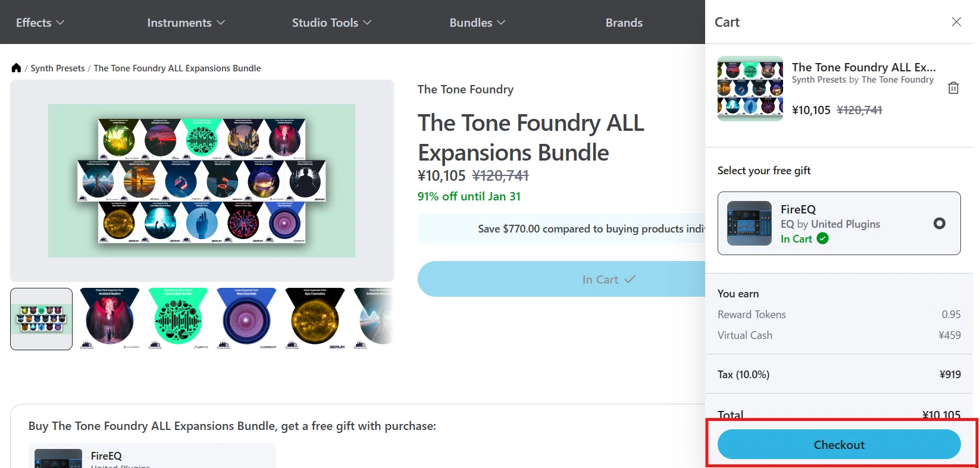Screen dimensions: 980x468
Task: Expand the Effects dropdown menu
Action: pos(40,23)
